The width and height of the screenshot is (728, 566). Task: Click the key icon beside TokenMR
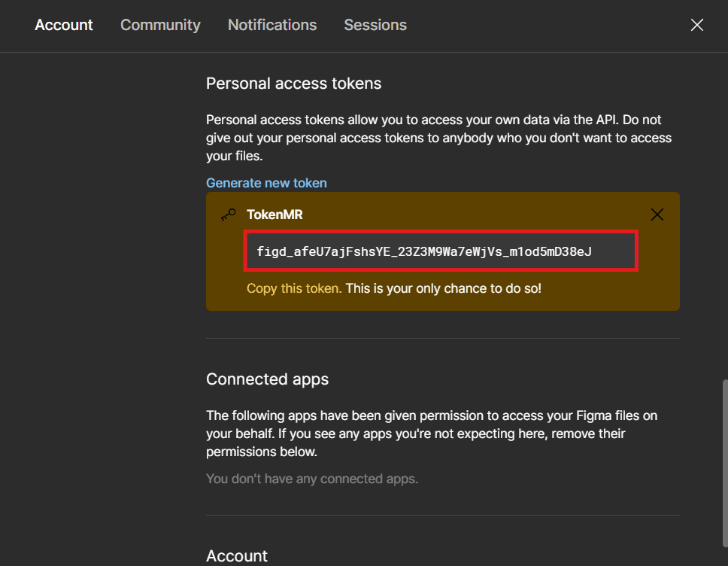tap(228, 215)
